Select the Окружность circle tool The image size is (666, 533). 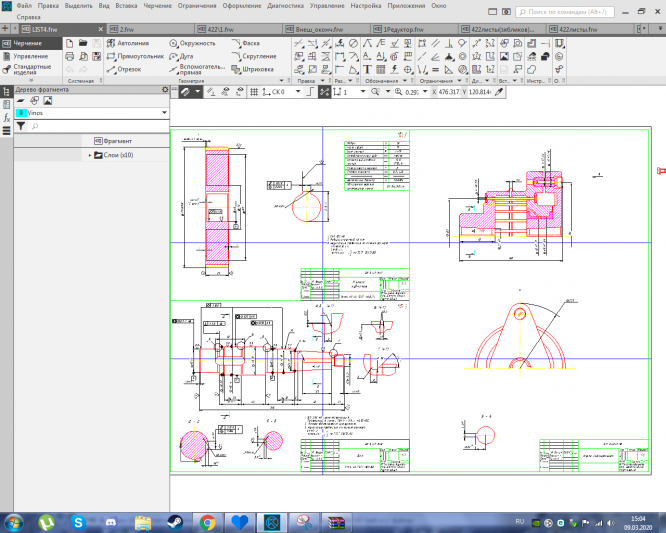(x=194, y=44)
